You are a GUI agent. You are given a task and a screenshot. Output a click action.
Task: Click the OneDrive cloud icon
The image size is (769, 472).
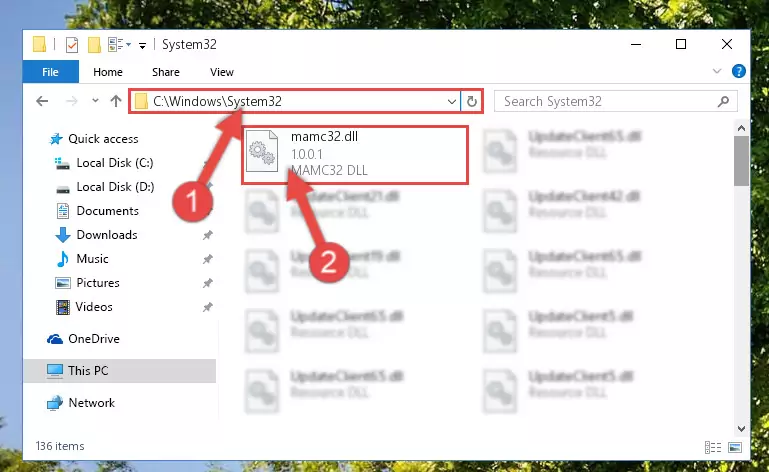(x=55, y=339)
